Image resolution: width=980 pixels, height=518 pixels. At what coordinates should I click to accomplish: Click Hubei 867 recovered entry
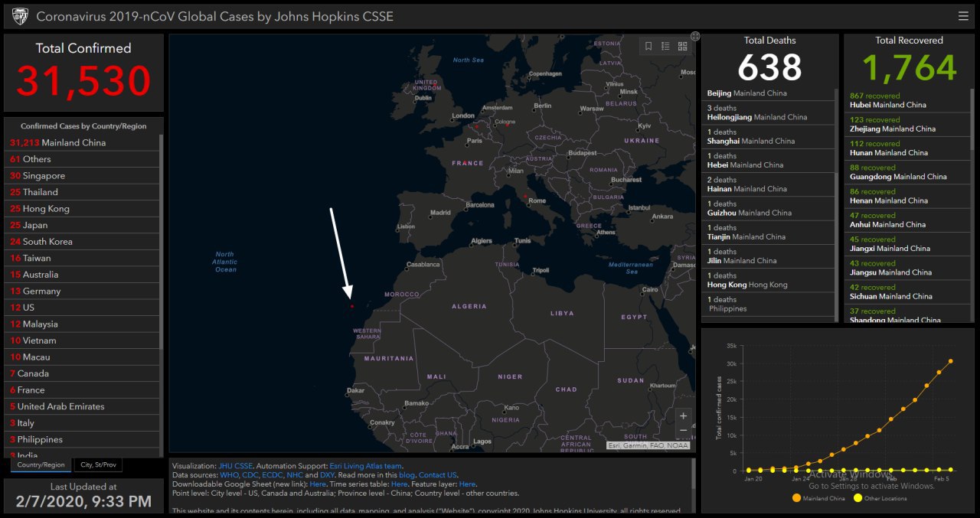(x=908, y=100)
